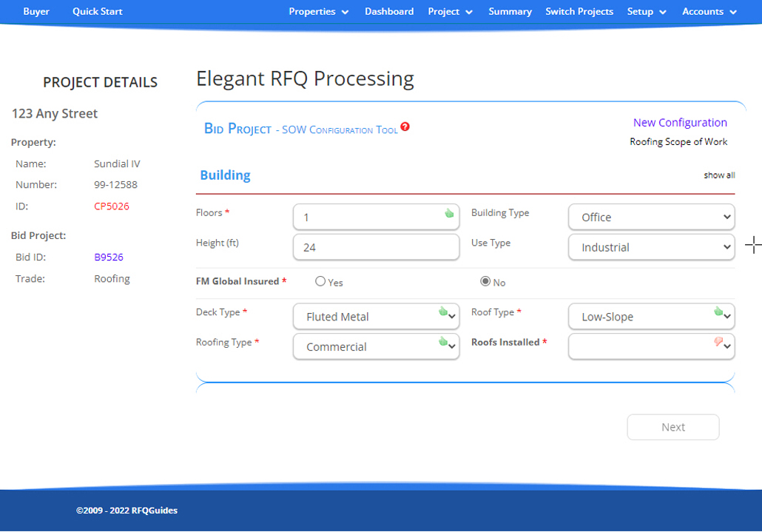Go to Switch Projects
The image size is (762, 532).
point(579,12)
